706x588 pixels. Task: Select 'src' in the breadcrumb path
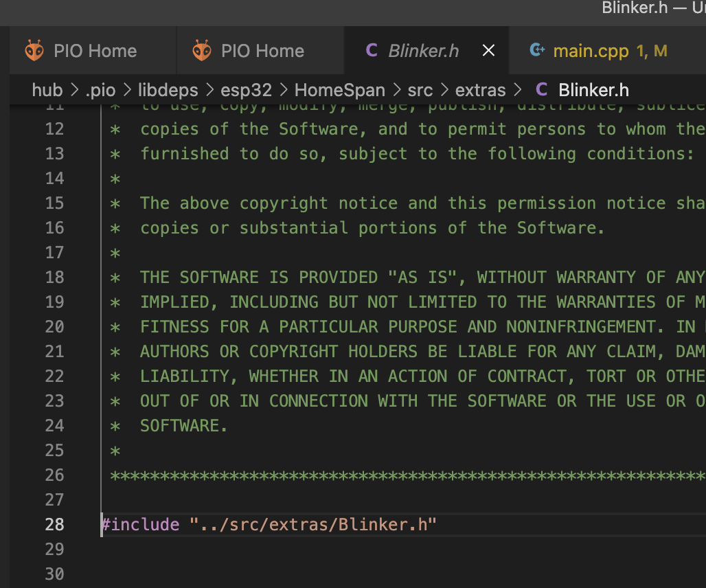(421, 89)
